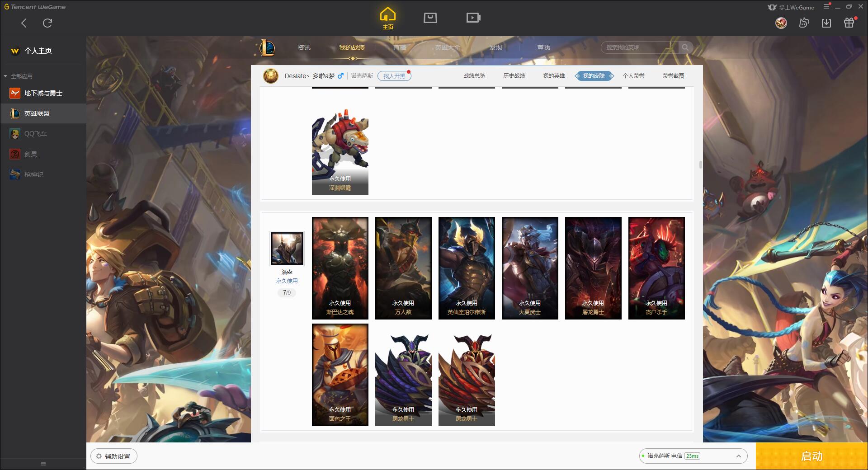Click the Tencent WeGame logo

coord(35,7)
